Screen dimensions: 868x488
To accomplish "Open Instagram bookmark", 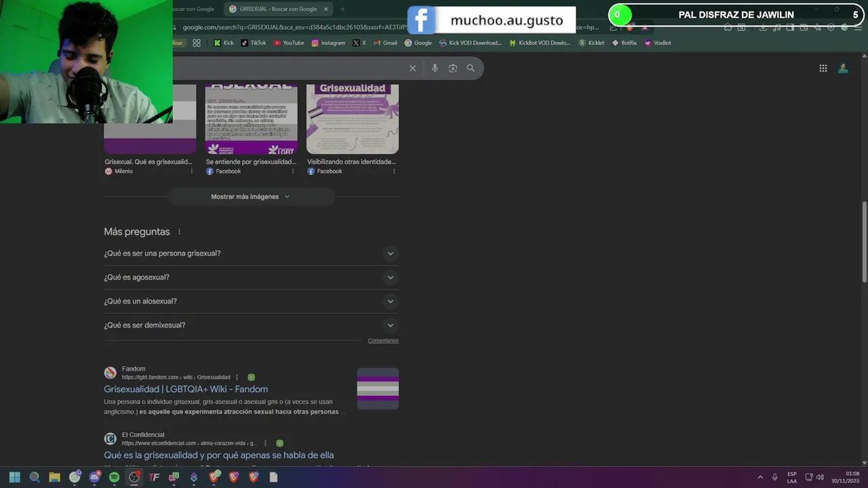I will [328, 43].
